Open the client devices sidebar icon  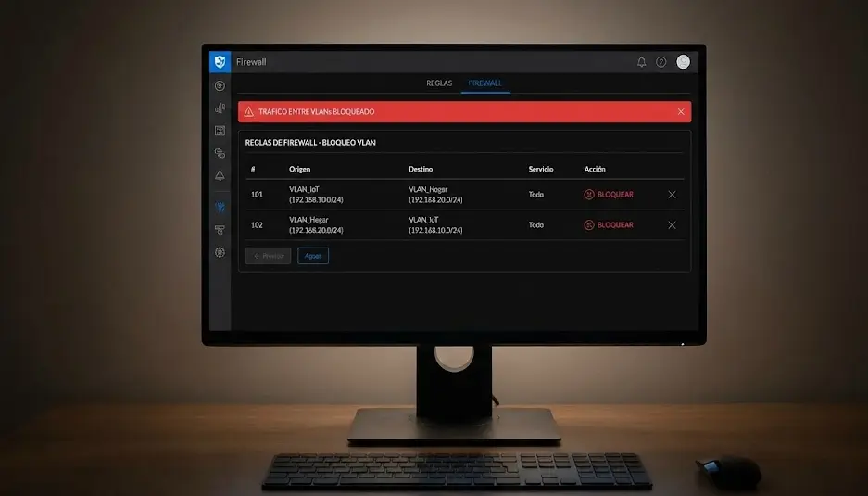[x=220, y=153]
